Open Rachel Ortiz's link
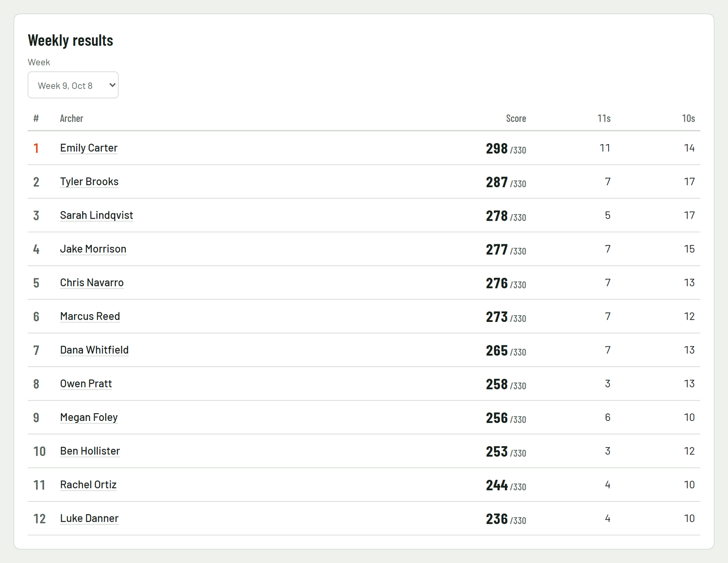Viewport: 728px width, 563px height. (88, 485)
